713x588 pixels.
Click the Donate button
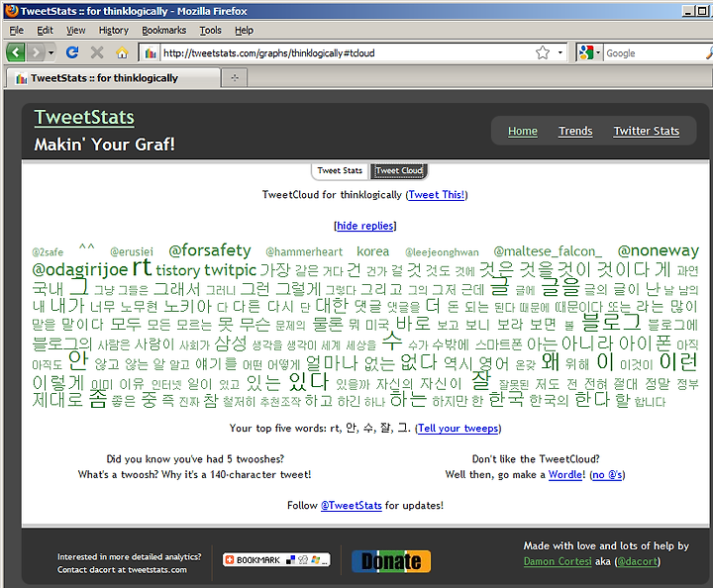point(391,561)
